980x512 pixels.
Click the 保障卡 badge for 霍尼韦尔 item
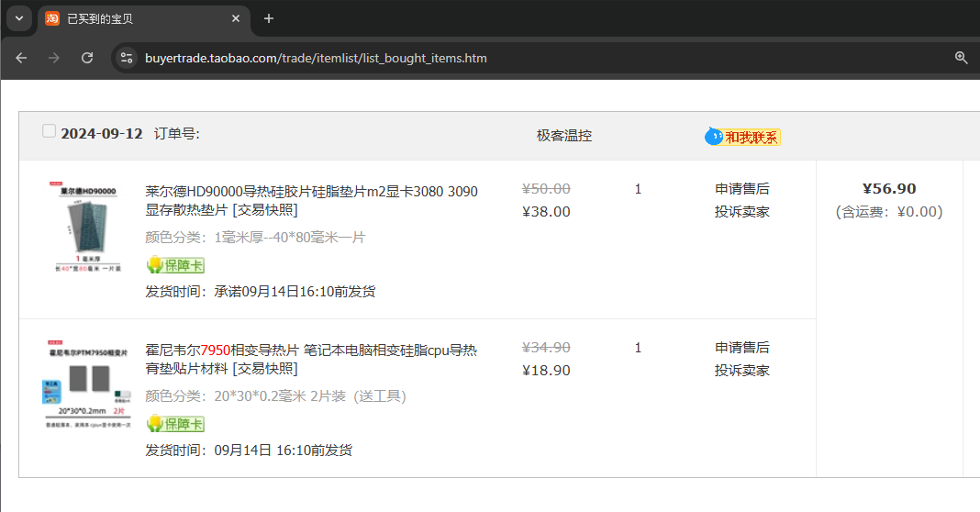[x=175, y=424]
